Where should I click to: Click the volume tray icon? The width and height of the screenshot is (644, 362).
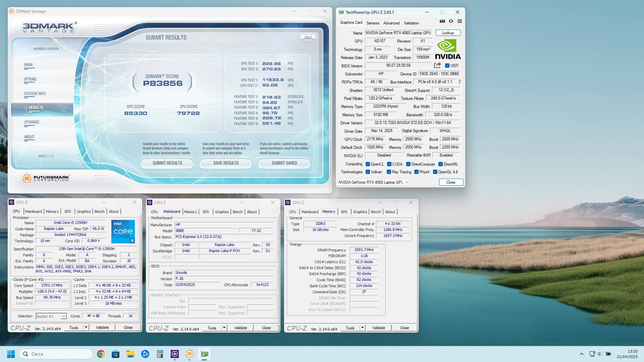click(600, 354)
